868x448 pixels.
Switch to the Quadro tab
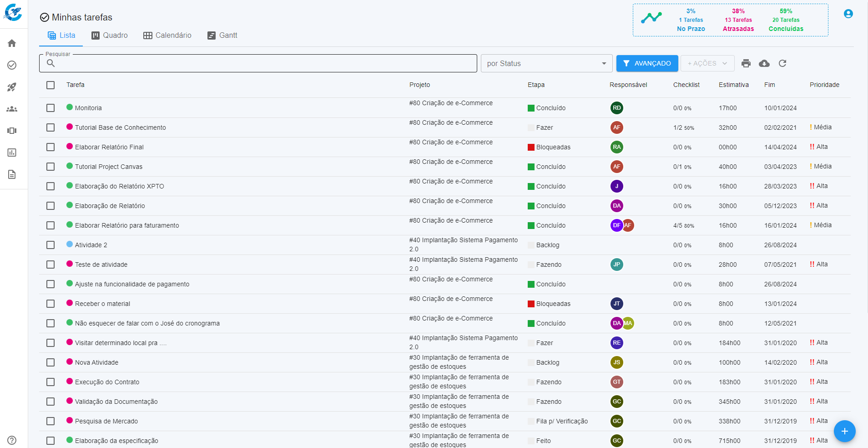pos(110,36)
